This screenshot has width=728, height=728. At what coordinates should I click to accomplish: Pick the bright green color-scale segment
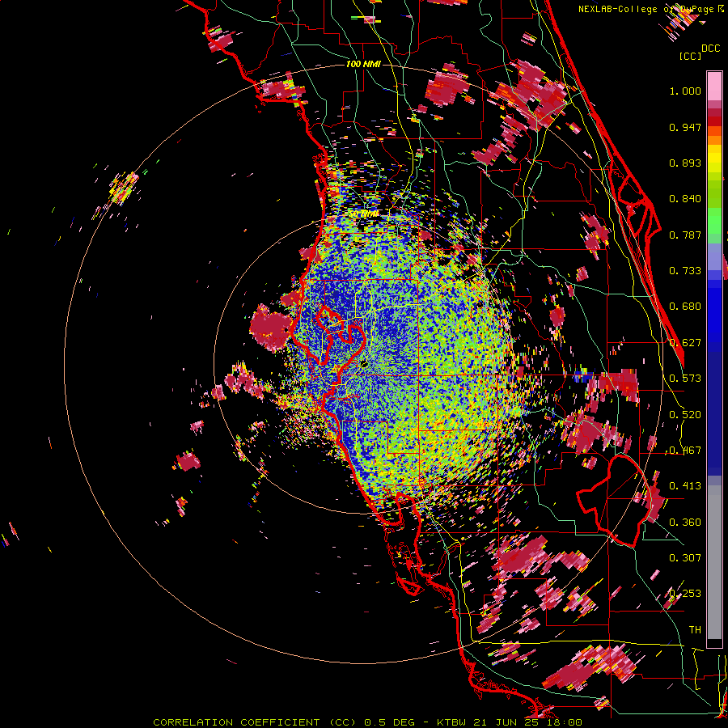pos(714,221)
